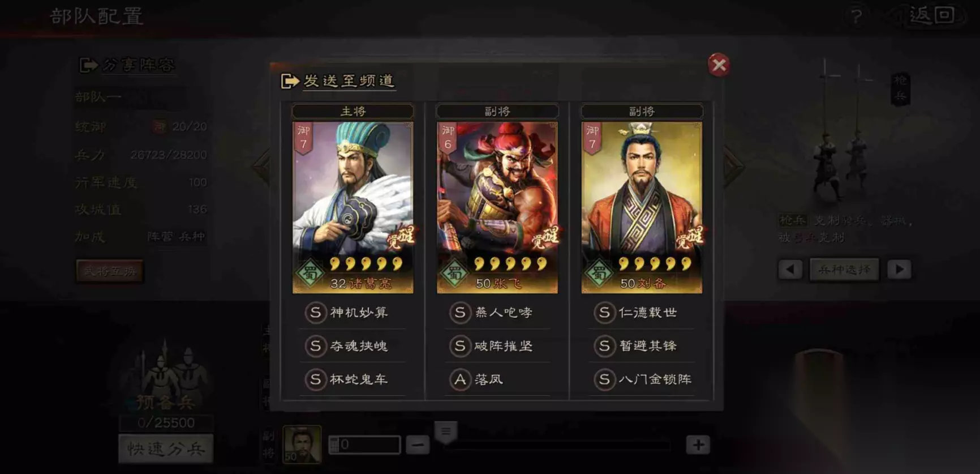Click the troop allocation slider handle
Screen dimensions: 980x474
pos(446,433)
